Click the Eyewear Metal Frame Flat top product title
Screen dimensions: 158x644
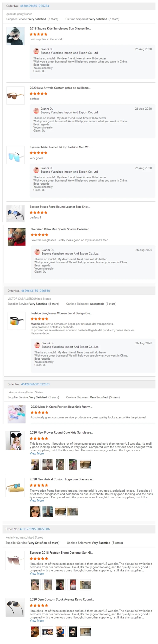click(x=60, y=147)
